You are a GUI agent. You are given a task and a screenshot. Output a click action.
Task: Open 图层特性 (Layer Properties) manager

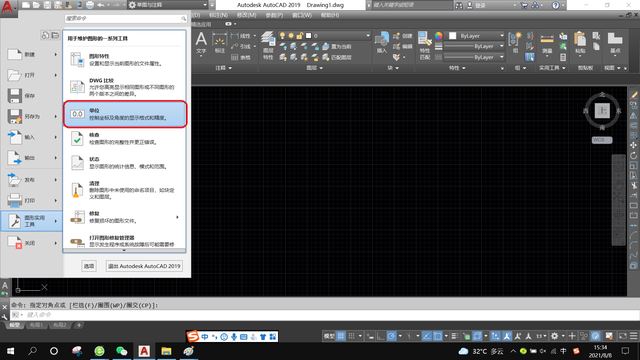268,45
